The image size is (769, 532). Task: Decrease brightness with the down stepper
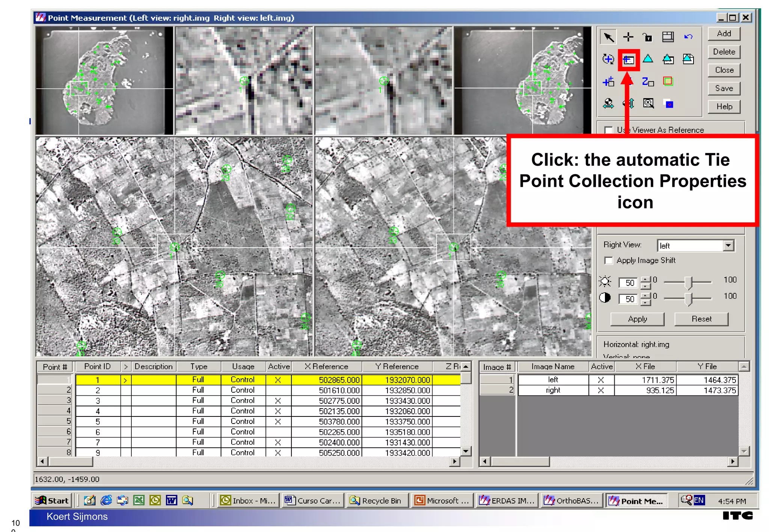pyautogui.click(x=645, y=286)
